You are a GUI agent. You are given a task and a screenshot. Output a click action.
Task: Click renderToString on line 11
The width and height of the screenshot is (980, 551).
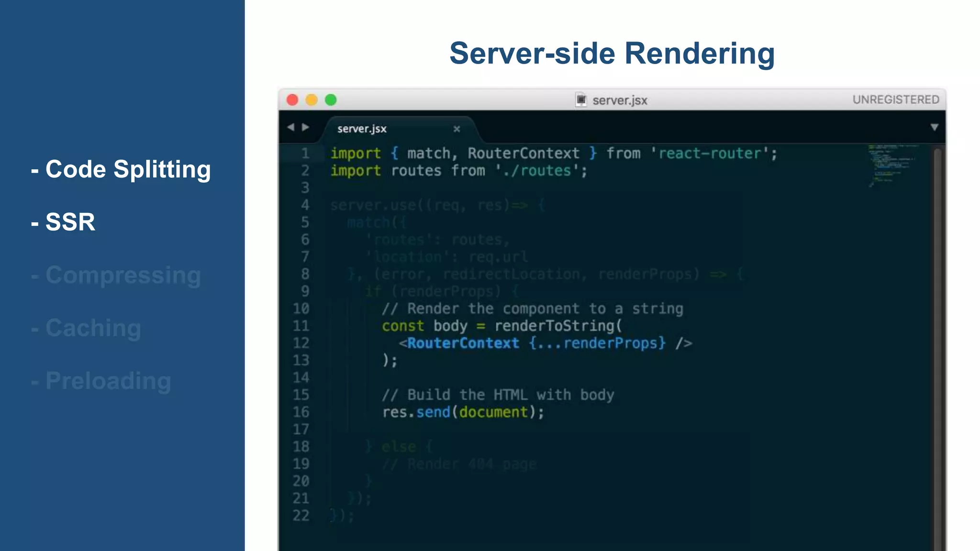(x=554, y=326)
